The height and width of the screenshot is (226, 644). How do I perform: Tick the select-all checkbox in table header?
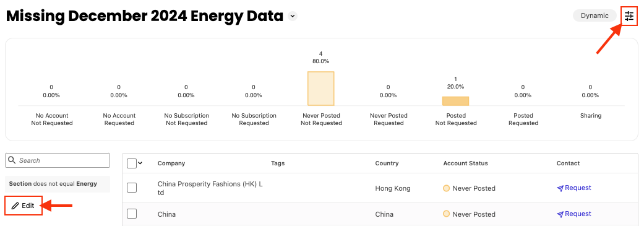pos(131,163)
